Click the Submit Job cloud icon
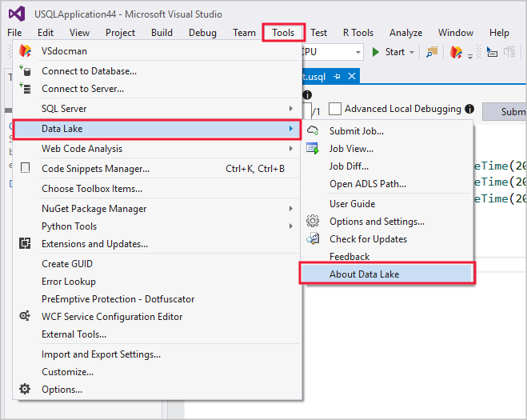Viewport: 527px width, 420px height. click(x=313, y=130)
